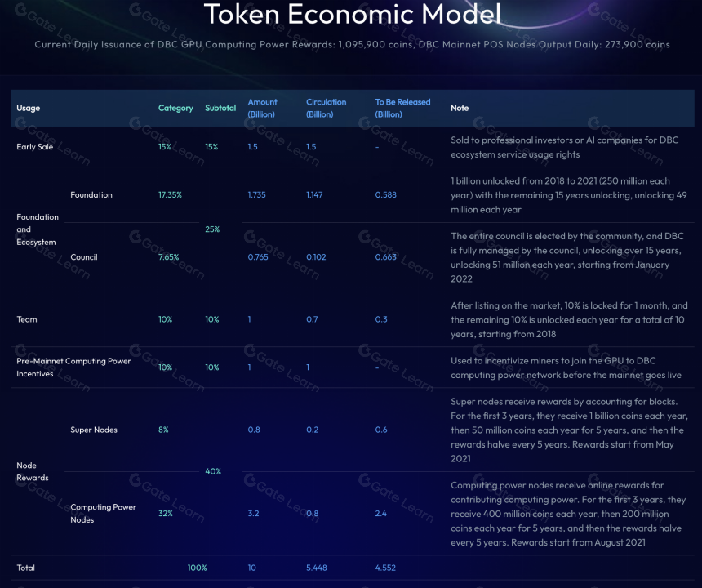
Task: Click the Subtotal column header
Action: tap(220, 108)
